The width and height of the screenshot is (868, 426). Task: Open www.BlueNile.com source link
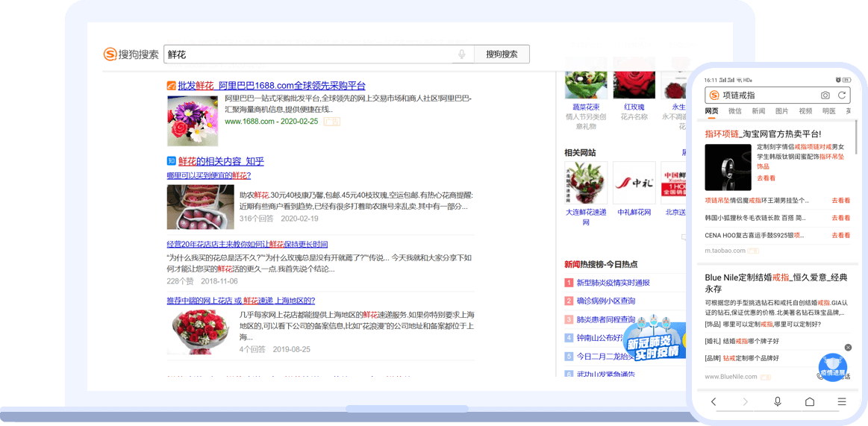pyautogui.click(x=731, y=377)
